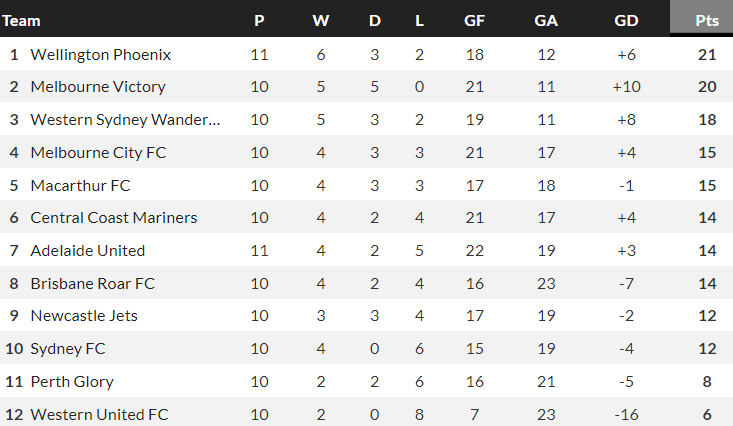Select the GA column header
Viewport: 733px width, 426px height.
[x=546, y=19]
